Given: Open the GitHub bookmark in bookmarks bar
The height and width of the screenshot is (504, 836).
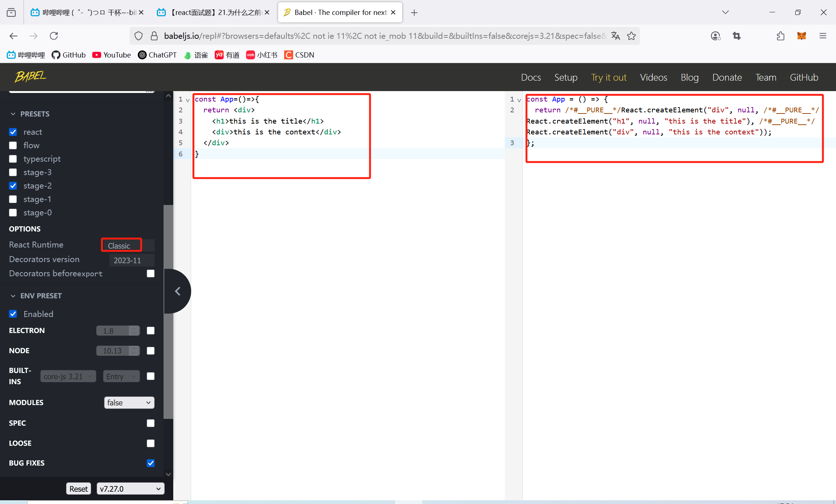Looking at the screenshot, I should [69, 55].
